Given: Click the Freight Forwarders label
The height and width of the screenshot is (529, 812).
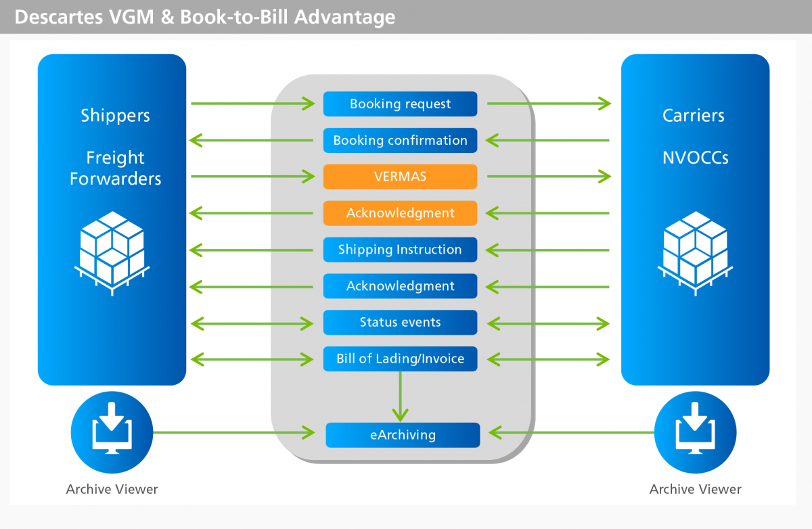Looking at the screenshot, I should [115, 168].
